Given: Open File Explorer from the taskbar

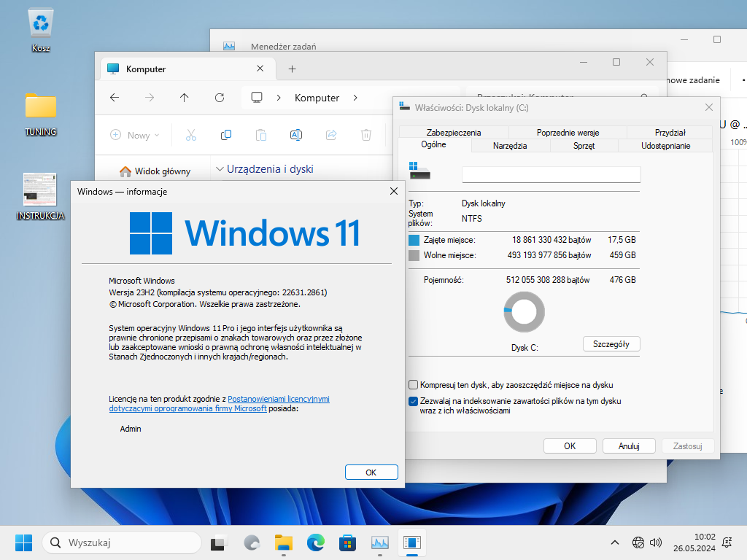Looking at the screenshot, I should click(284, 542).
